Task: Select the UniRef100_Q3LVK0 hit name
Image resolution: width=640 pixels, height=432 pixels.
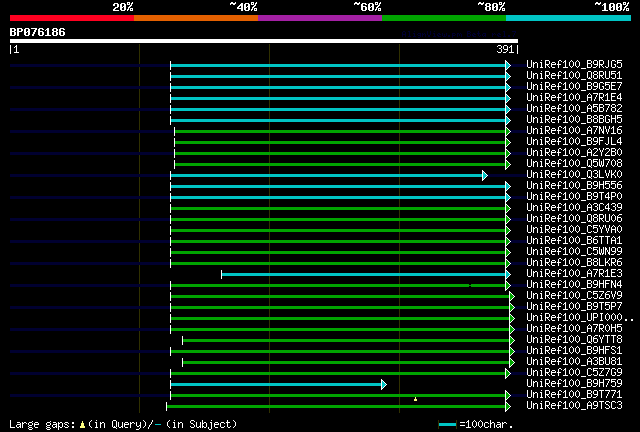Action: (574, 175)
